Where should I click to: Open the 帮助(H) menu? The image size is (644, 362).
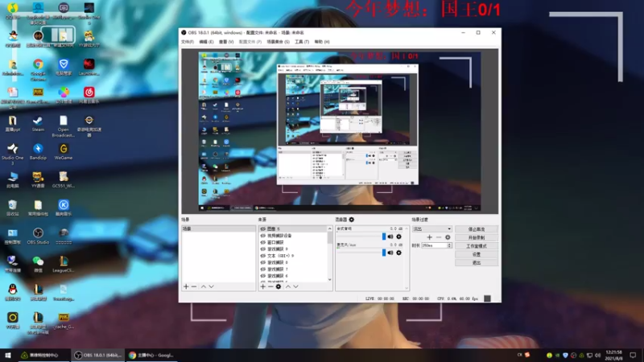point(321,42)
